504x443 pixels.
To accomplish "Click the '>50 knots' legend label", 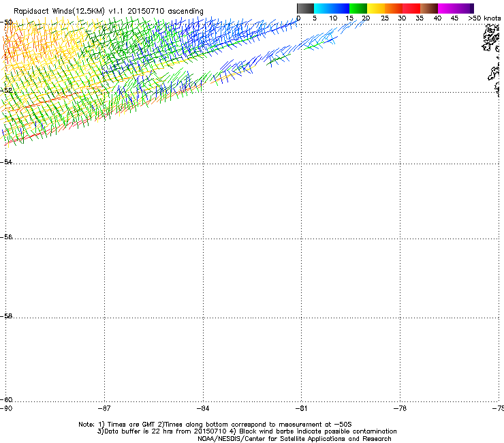I will [484, 18].
